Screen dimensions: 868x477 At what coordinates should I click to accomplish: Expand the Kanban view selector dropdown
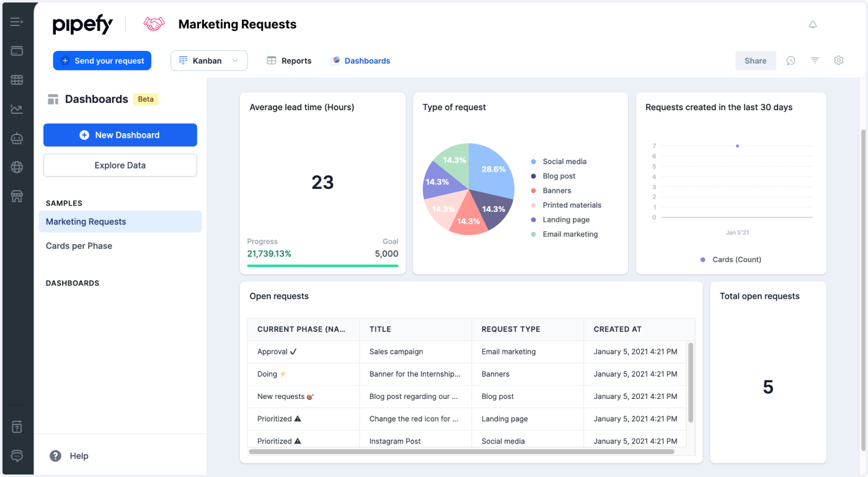[x=235, y=60]
